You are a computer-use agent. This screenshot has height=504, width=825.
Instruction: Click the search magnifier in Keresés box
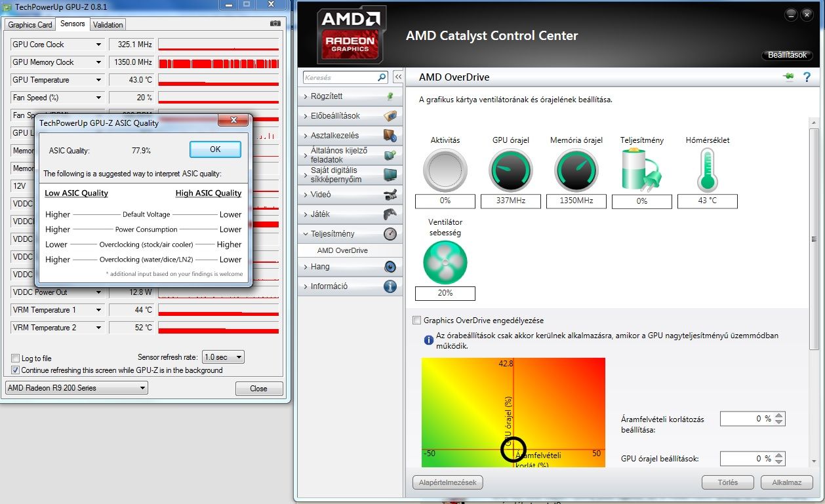point(382,77)
